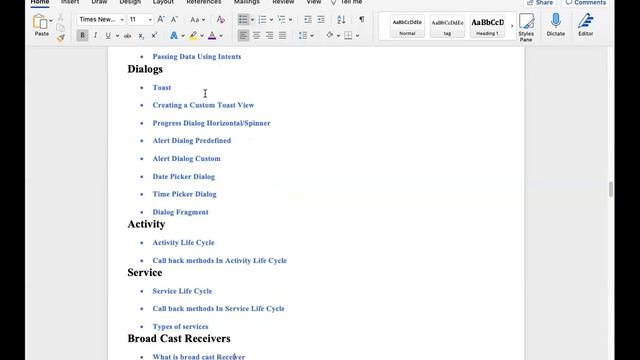This screenshot has width=640, height=360.
Task: Apply strikethrough formatting
Action: pos(127,36)
